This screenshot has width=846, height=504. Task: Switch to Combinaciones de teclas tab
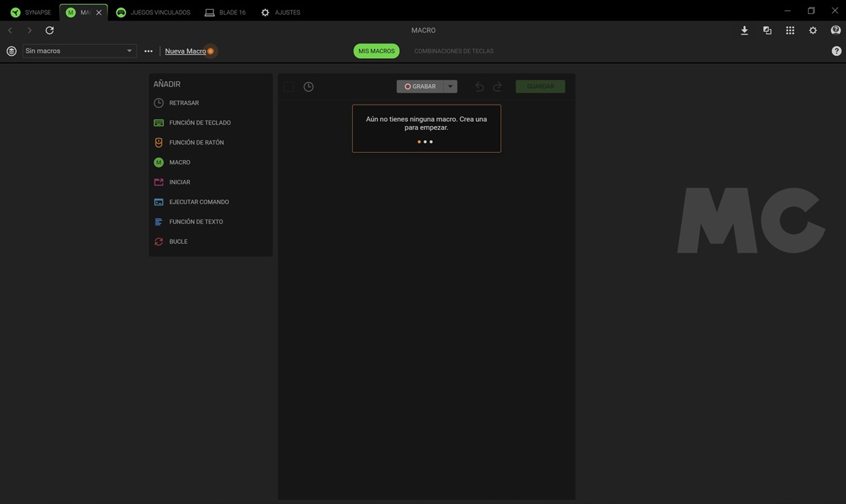[454, 51]
